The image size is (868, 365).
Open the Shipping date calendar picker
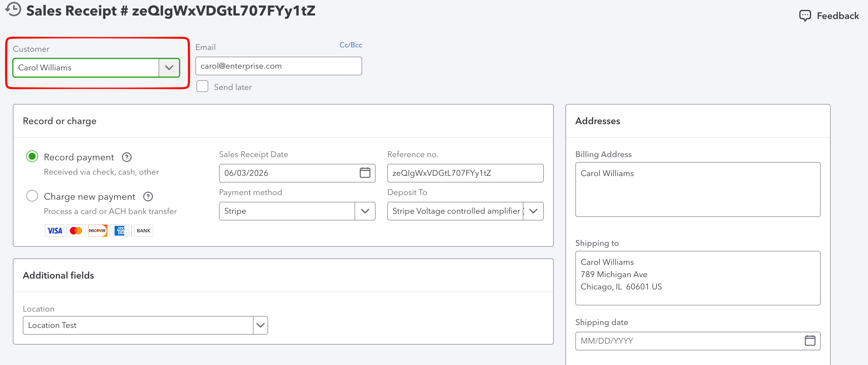click(x=810, y=341)
